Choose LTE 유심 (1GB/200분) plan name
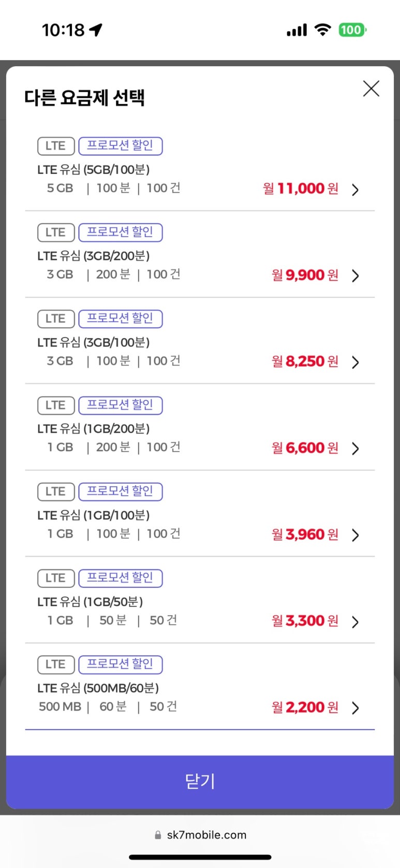This screenshot has height=868, width=400. click(94, 429)
